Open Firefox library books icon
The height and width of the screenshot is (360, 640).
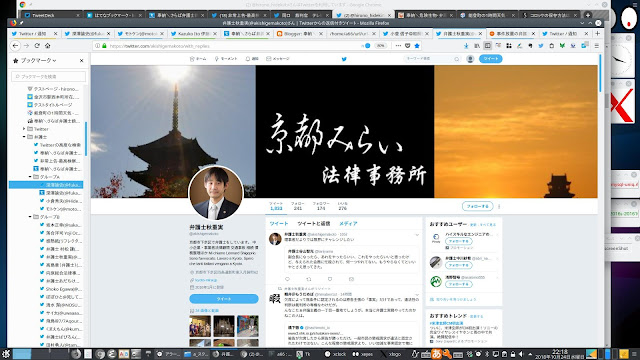point(477,46)
